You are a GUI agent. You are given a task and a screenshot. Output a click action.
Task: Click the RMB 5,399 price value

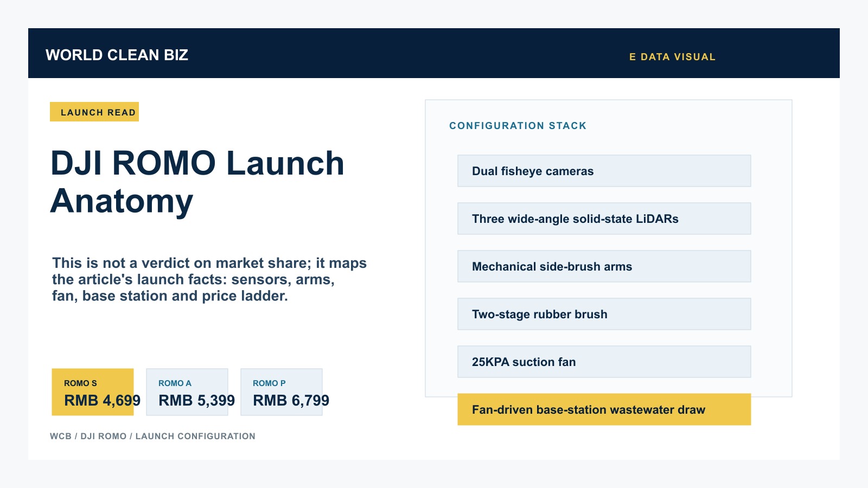click(196, 400)
